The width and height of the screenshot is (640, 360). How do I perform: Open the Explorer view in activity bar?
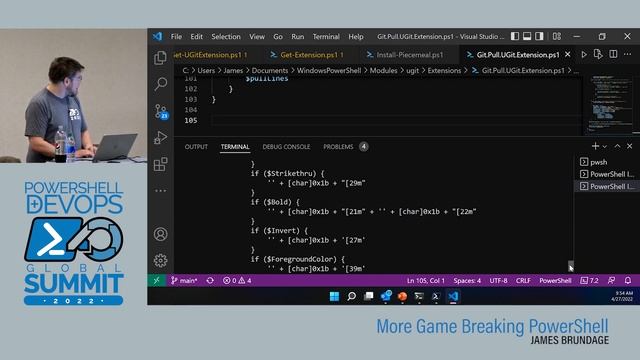pos(160,58)
